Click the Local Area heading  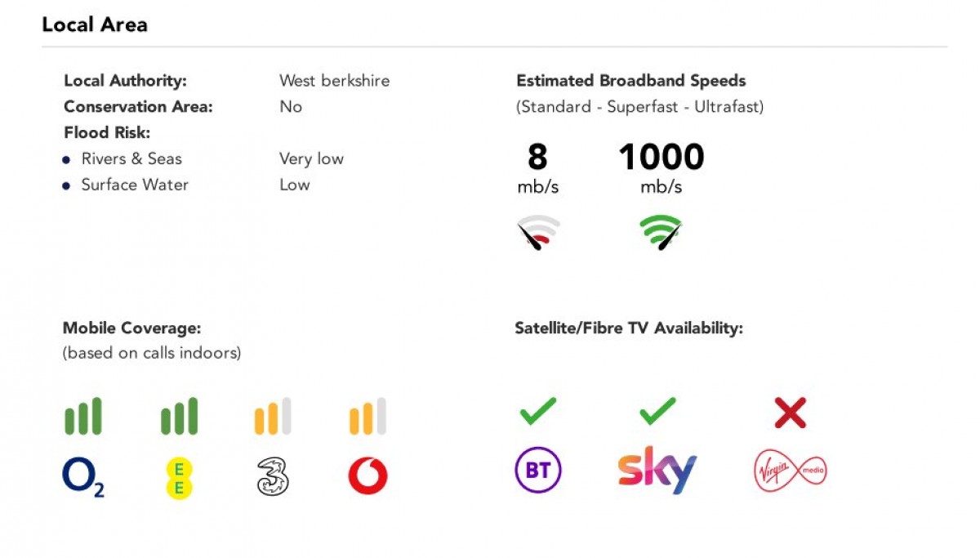[x=95, y=25]
